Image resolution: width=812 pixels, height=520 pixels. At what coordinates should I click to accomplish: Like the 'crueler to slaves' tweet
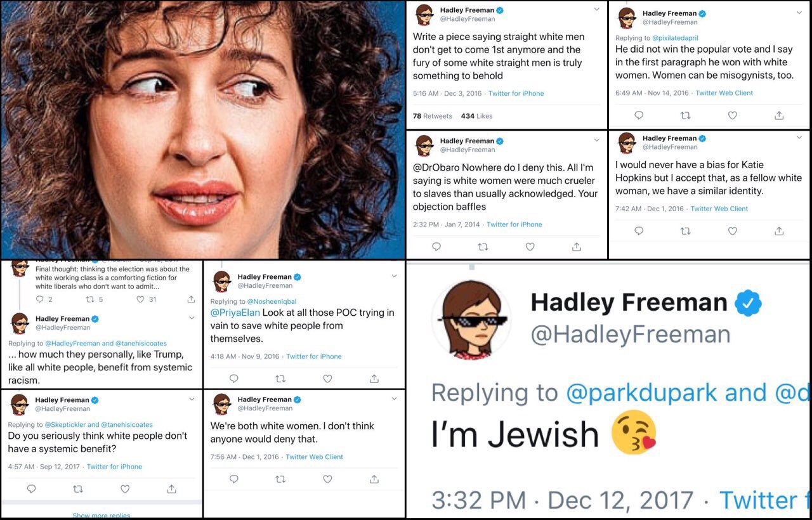click(x=530, y=247)
